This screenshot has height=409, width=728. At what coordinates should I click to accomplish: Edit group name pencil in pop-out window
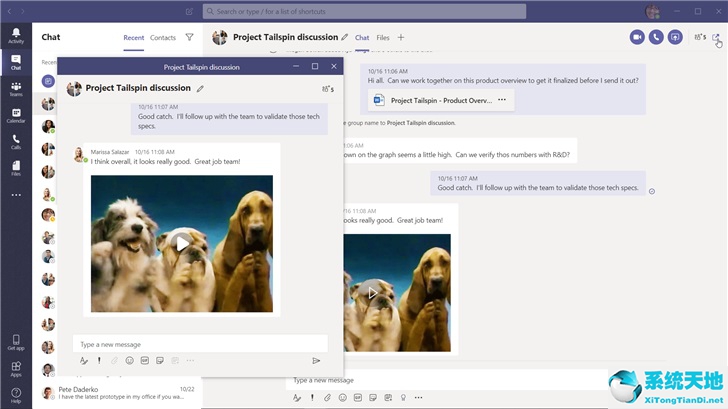coord(200,88)
